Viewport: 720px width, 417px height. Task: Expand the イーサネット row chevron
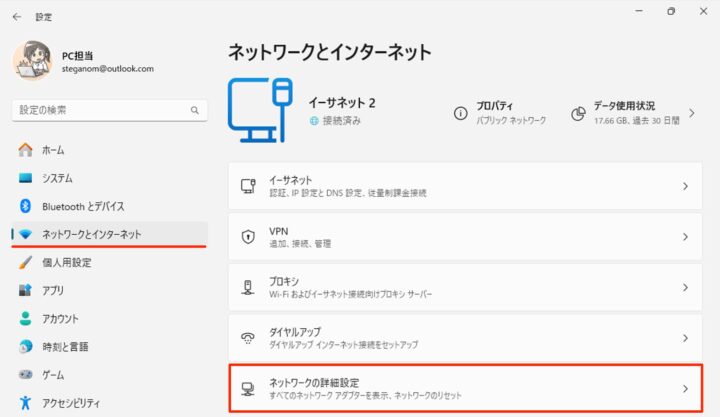(685, 186)
